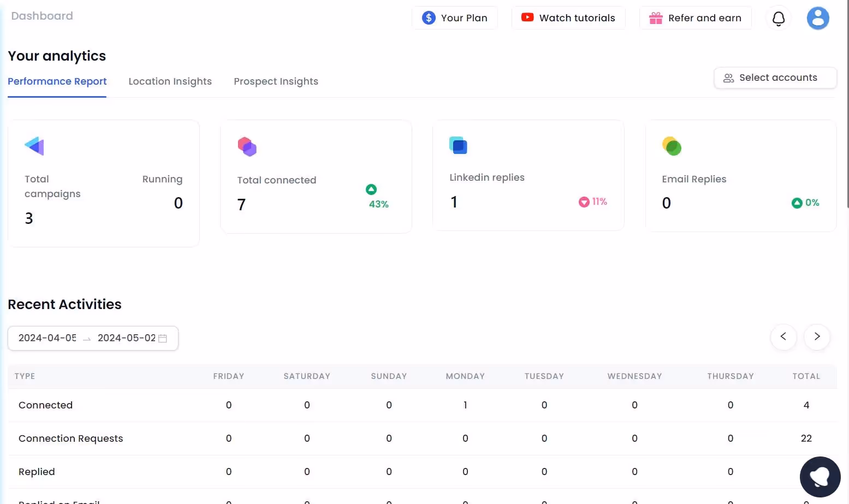Click the Total campaigns play-style icon
The width and height of the screenshot is (849, 504).
tap(33, 146)
